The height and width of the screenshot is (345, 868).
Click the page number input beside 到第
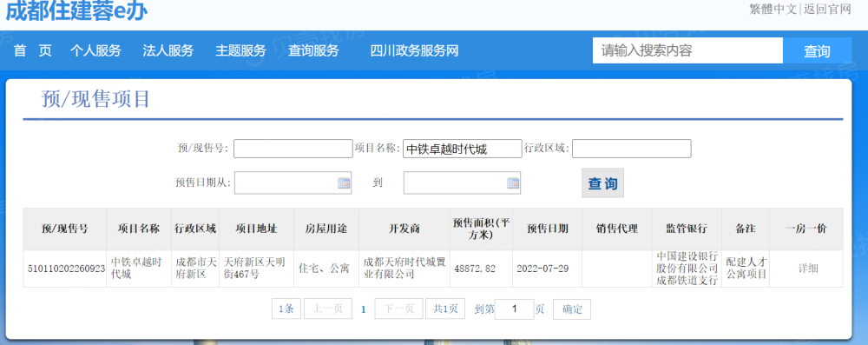[x=514, y=309]
